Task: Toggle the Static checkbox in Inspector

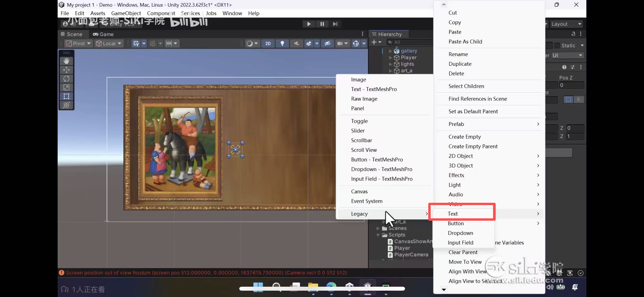Action: click(557, 46)
